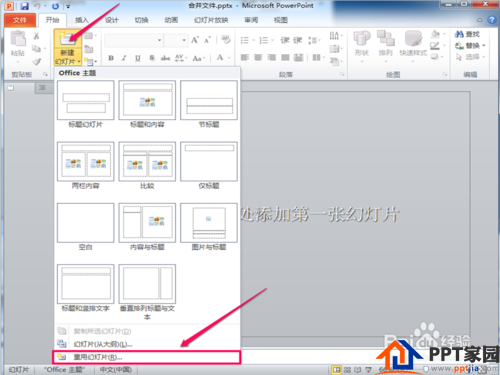Click the Format Painter brush icon
The image size is (500, 375).
click(x=37, y=61)
